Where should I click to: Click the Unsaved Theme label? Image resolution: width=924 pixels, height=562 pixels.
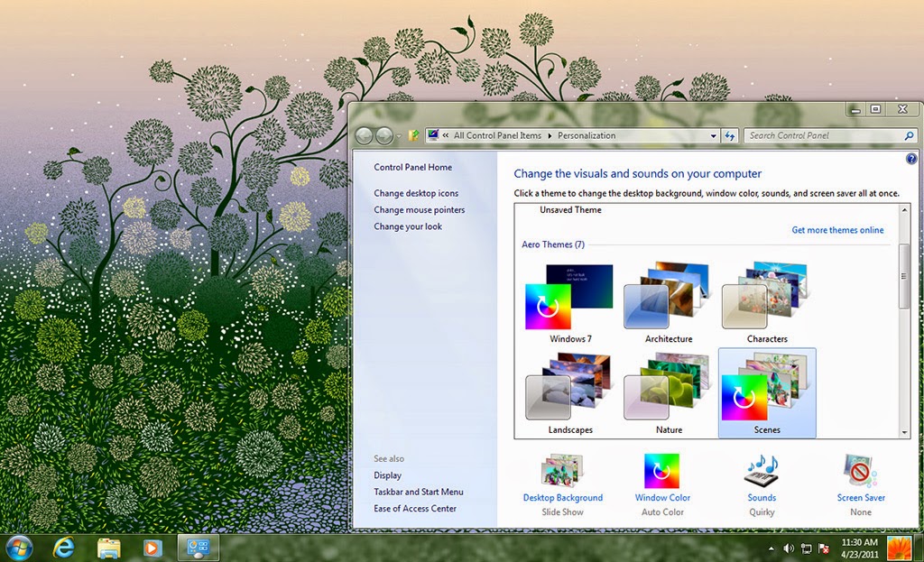click(570, 209)
